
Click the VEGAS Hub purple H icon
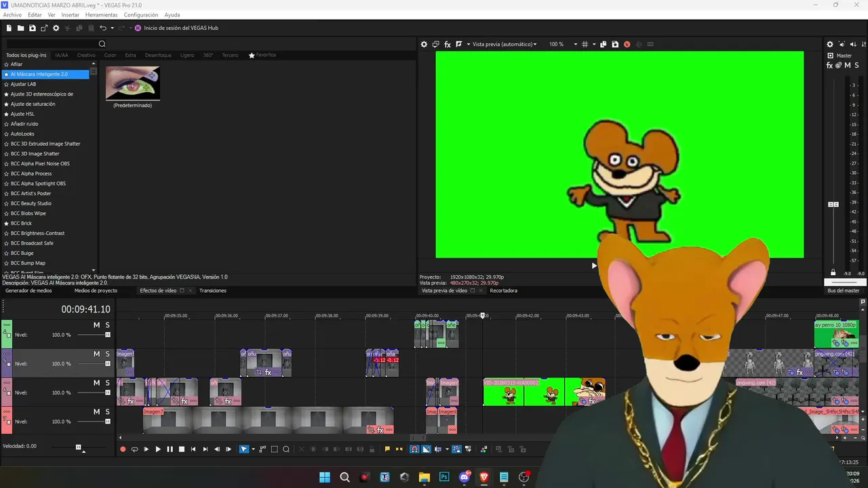point(138,28)
